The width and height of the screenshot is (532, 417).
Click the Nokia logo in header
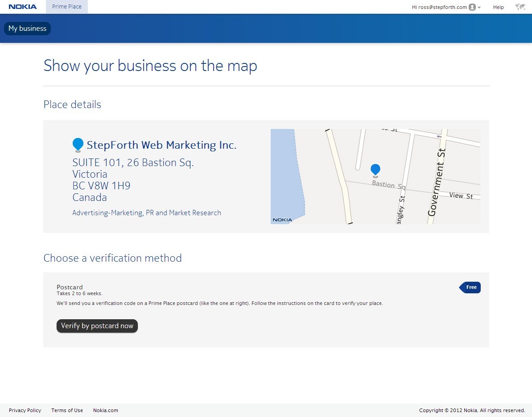23,7
